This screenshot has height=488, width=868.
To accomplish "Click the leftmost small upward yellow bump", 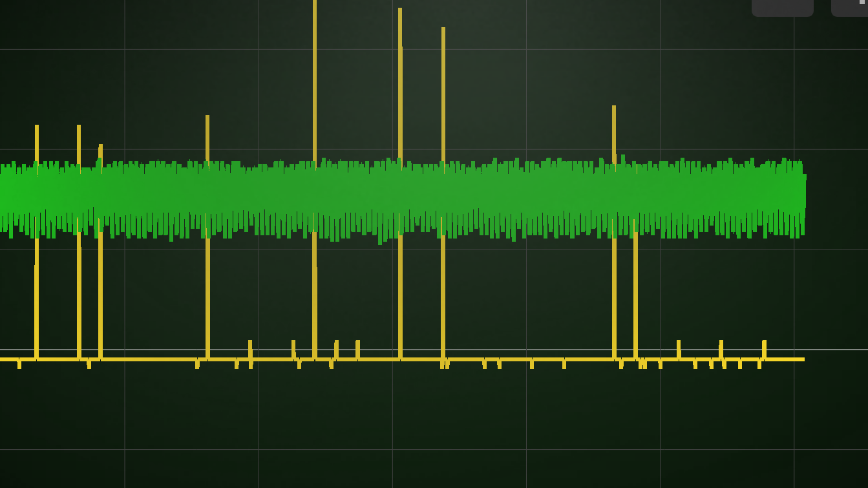I will pyautogui.click(x=250, y=348).
